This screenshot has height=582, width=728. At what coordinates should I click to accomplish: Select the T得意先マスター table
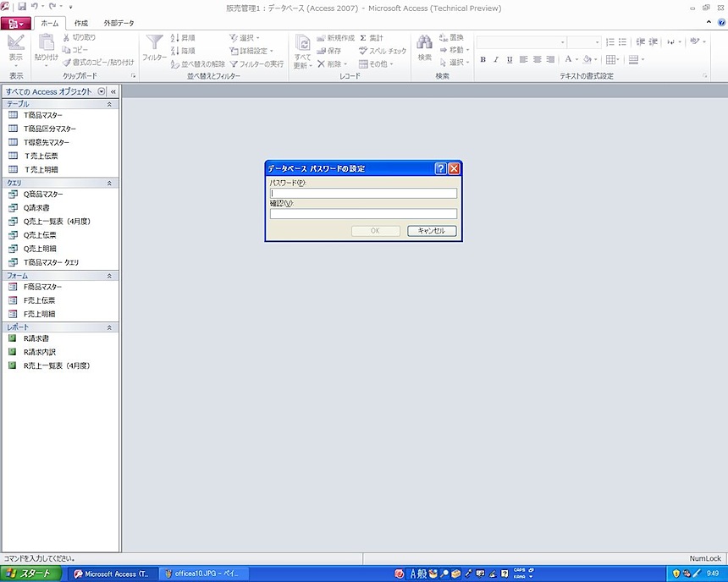[47, 142]
